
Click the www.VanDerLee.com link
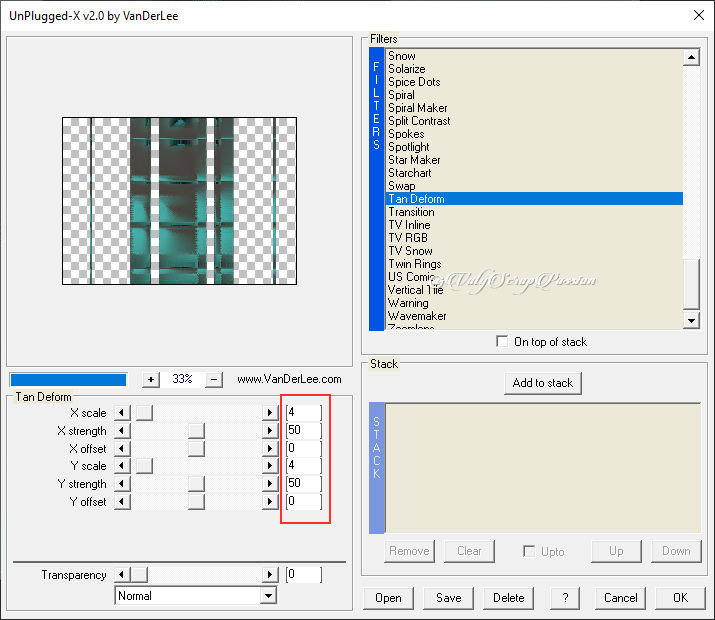coord(289,379)
